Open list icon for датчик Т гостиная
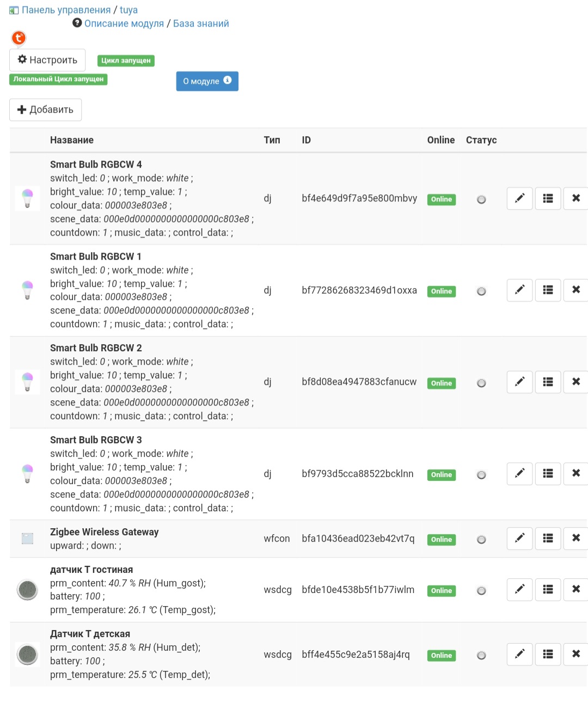588x703 pixels. tap(548, 589)
